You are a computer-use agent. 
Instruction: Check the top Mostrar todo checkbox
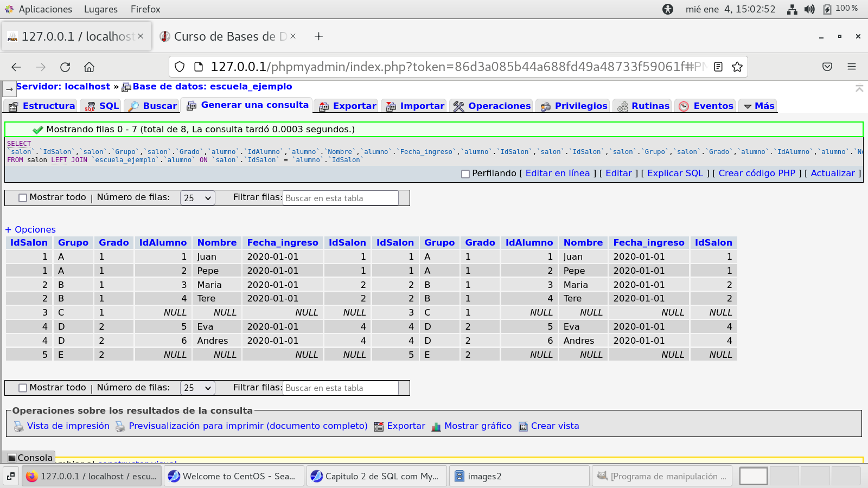click(x=23, y=198)
